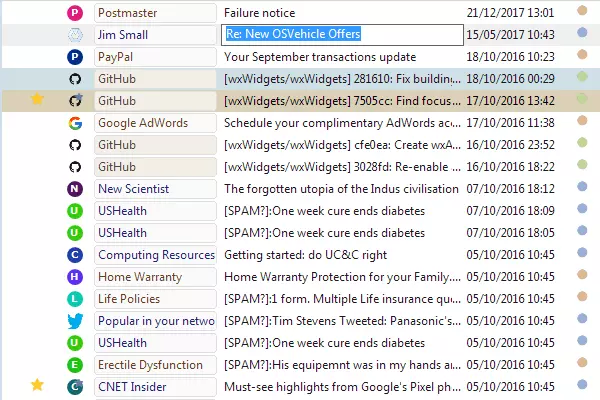
Task: Click the color dot on Postmaster row
Action: pos(582,12)
